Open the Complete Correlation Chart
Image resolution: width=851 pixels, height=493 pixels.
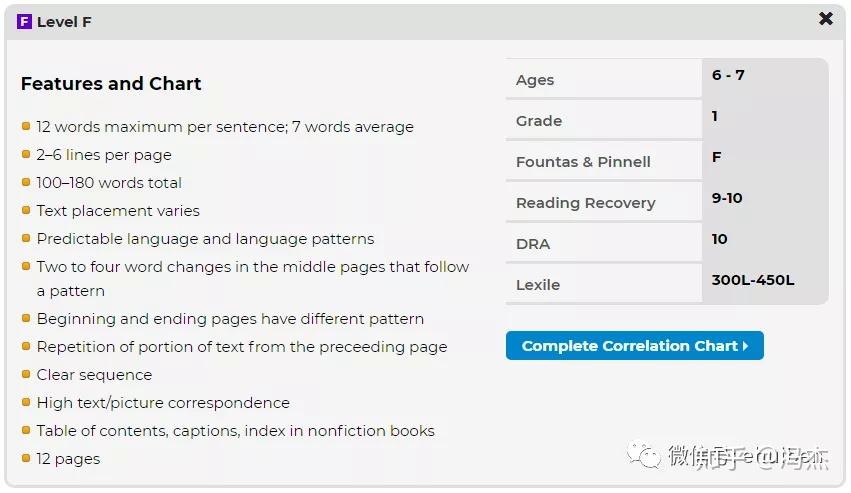pyautogui.click(x=634, y=346)
